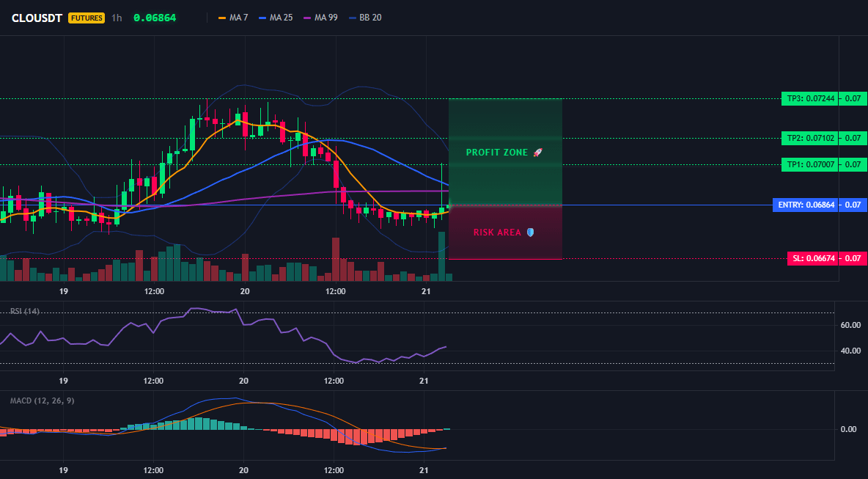The image size is (868, 479).
Task: Click the price axis value beside TP3
Action: point(853,98)
